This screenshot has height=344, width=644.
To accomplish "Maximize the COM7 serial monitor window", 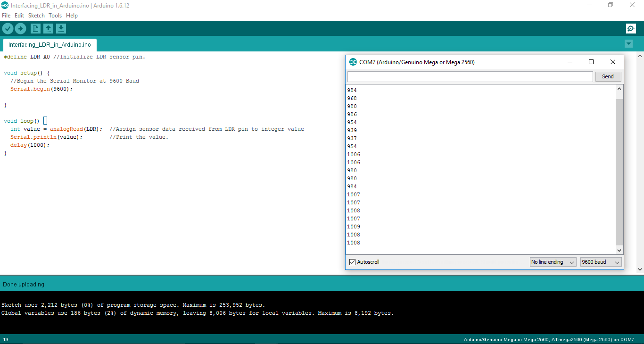I will 591,62.
